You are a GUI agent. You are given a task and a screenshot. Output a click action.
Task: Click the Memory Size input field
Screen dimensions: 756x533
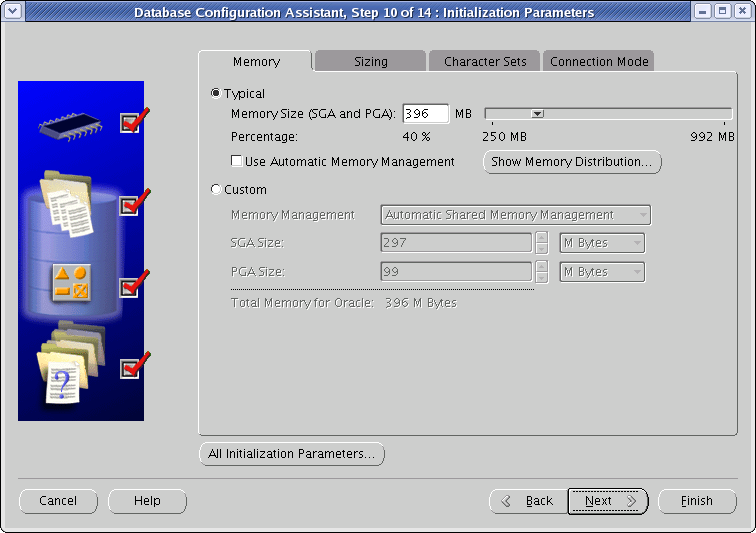click(425, 114)
